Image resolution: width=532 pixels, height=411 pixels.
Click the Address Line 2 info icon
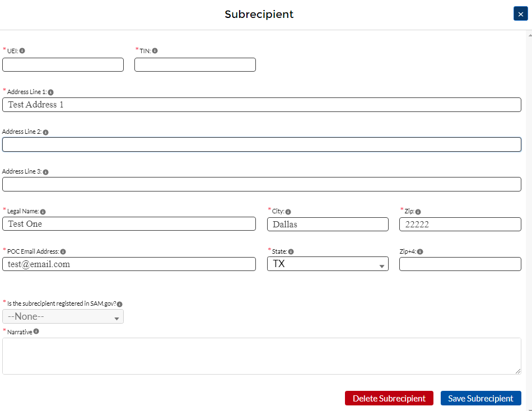pyautogui.click(x=46, y=133)
